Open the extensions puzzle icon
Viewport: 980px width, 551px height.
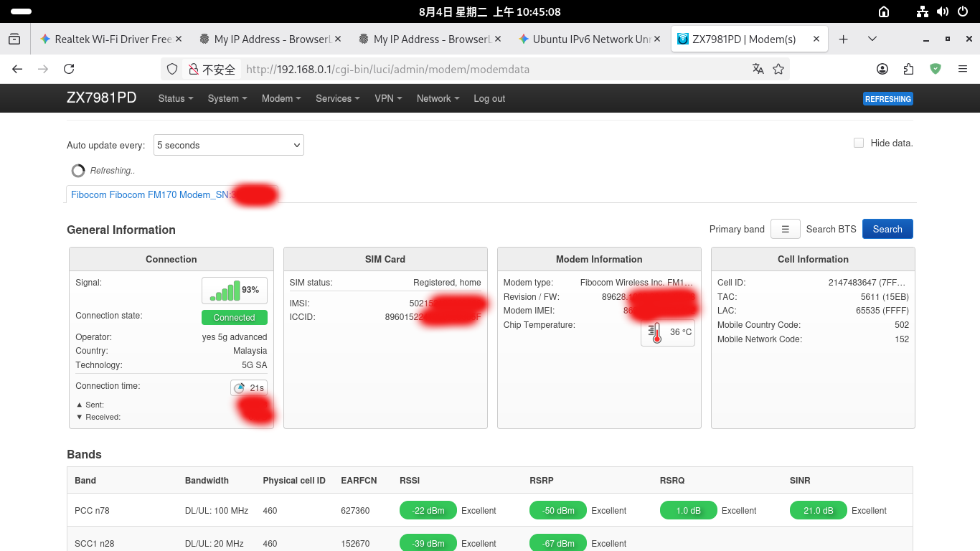909,69
